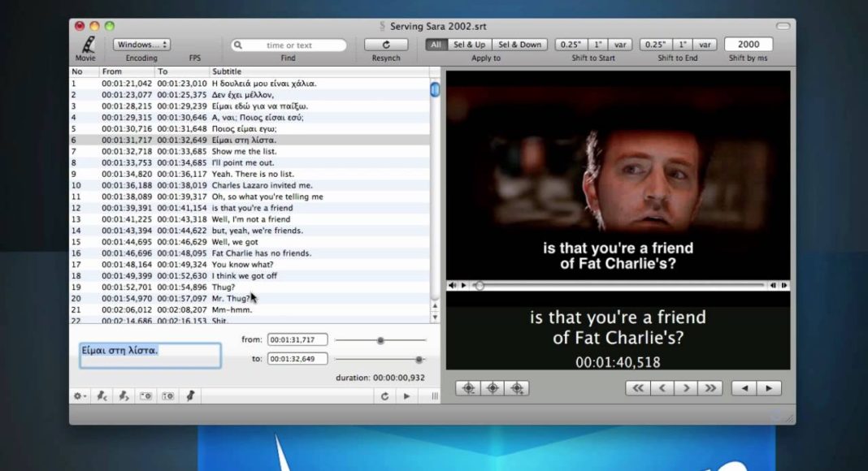This screenshot has height=471, width=868.
Task: Open the Windows encoding dropdown
Action: [141, 45]
